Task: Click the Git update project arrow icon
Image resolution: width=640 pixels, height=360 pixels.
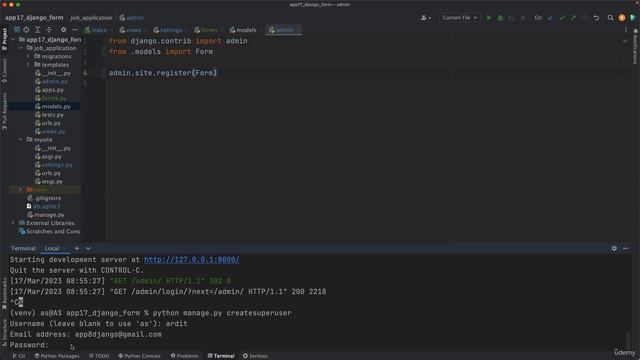Action: tap(551, 18)
